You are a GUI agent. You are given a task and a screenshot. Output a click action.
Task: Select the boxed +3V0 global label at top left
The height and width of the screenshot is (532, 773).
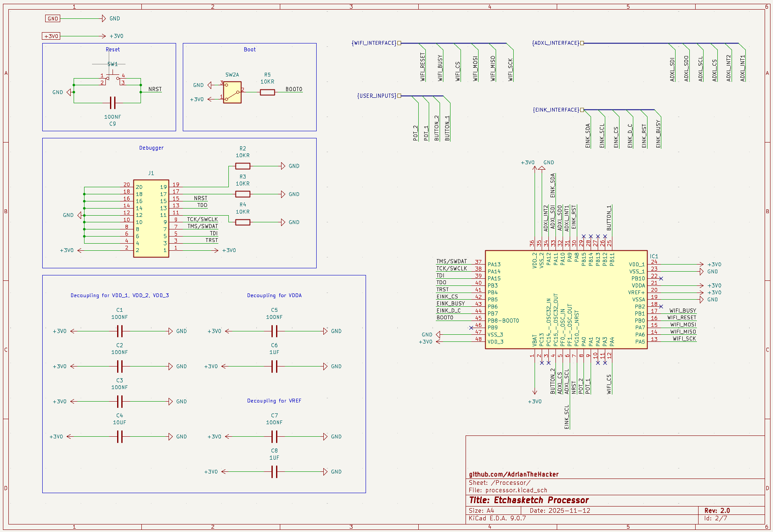(x=51, y=36)
